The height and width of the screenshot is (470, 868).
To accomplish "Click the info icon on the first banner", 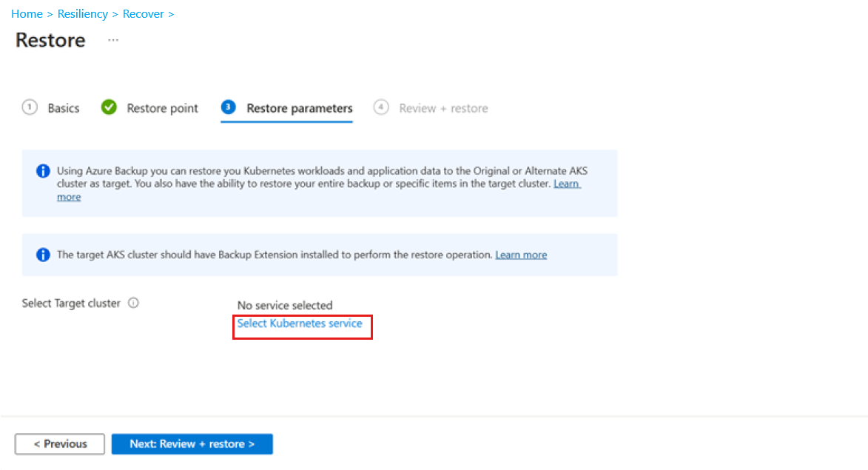I will point(42,171).
